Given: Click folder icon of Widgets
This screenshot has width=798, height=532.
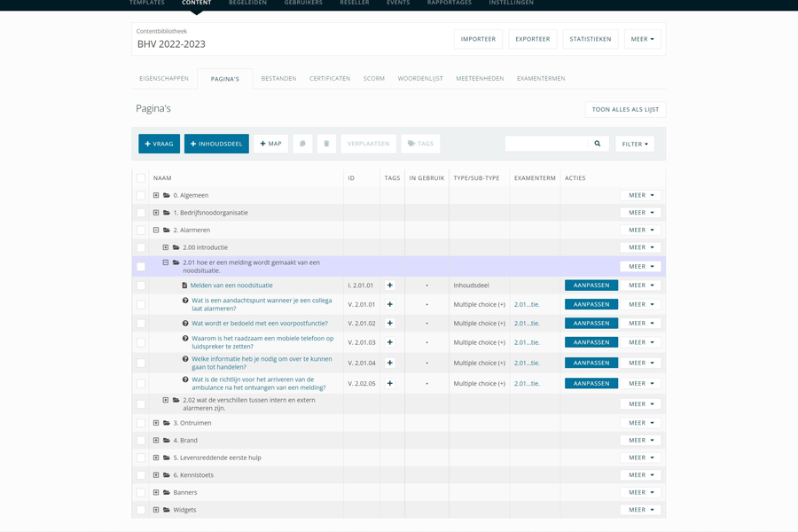Looking at the screenshot, I should [167, 510].
